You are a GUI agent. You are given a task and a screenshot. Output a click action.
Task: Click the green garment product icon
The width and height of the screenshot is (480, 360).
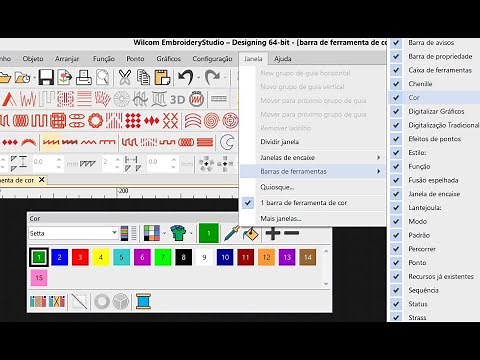(178, 233)
